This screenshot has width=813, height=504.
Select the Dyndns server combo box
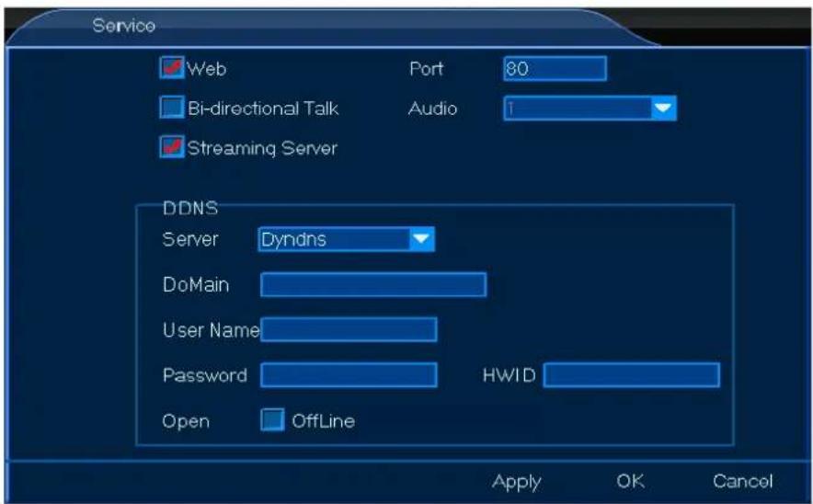pyautogui.click(x=334, y=240)
